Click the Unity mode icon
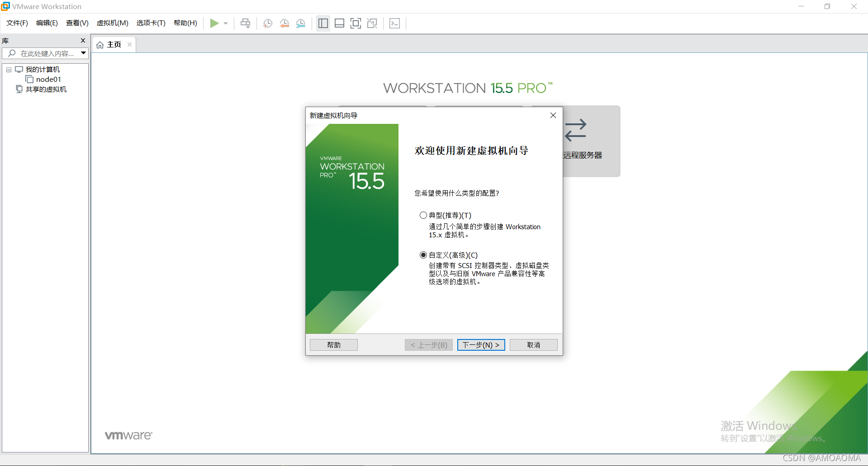 372,24
